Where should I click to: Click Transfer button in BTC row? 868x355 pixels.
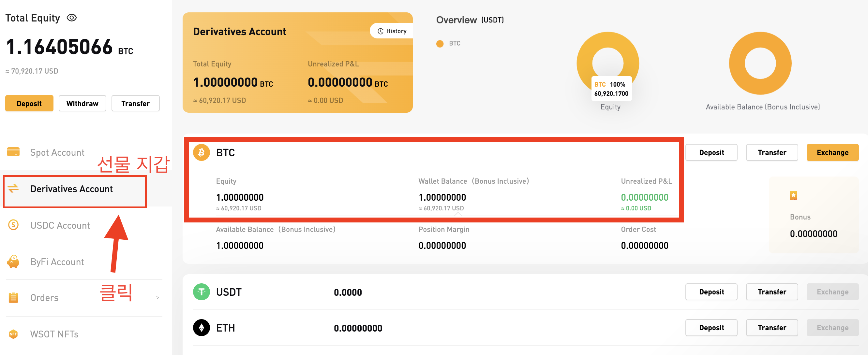tap(772, 152)
